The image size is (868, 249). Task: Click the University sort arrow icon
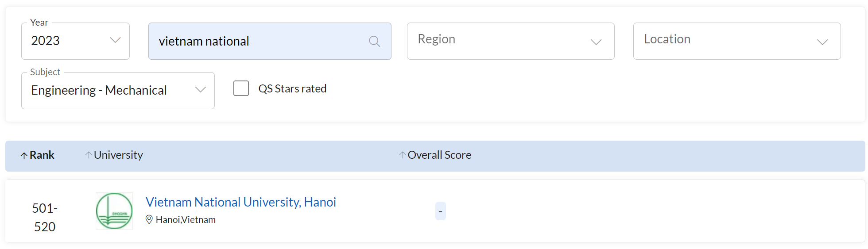tap(89, 155)
